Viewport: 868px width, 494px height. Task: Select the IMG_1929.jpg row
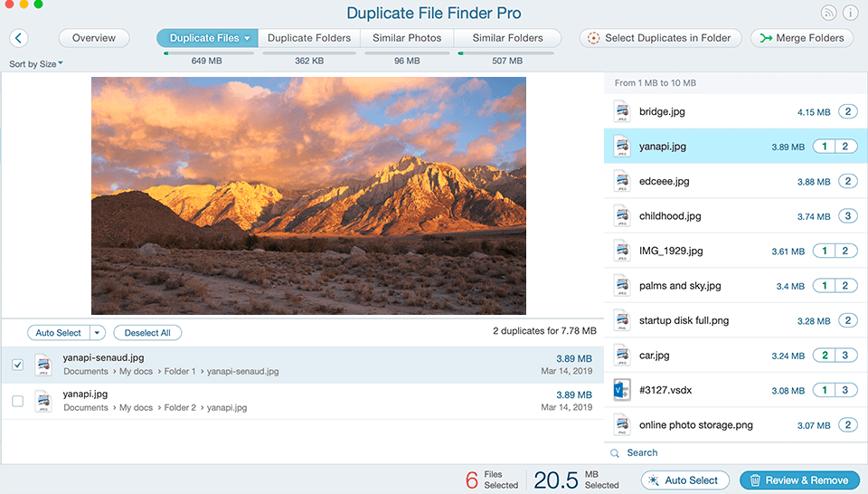[x=736, y=251]
